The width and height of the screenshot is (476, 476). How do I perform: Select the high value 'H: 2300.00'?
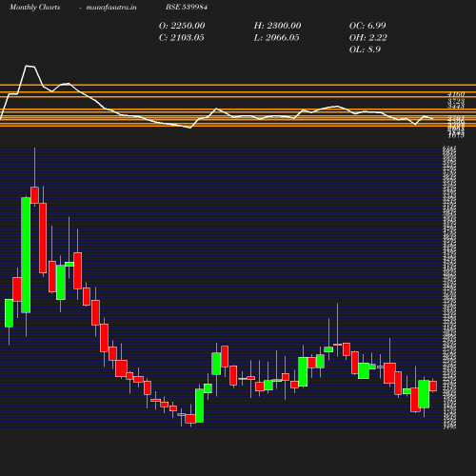[277, 26]
